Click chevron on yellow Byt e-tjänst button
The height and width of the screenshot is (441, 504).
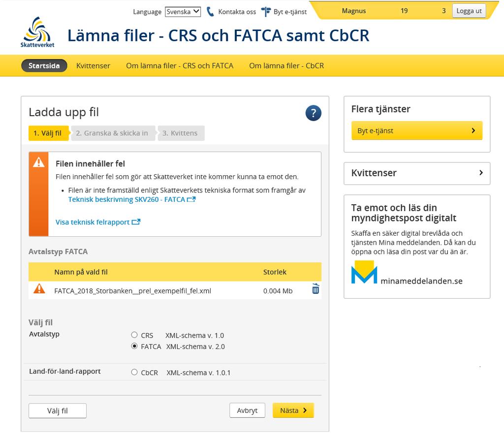pyautogui.click(x=473, y=130)
